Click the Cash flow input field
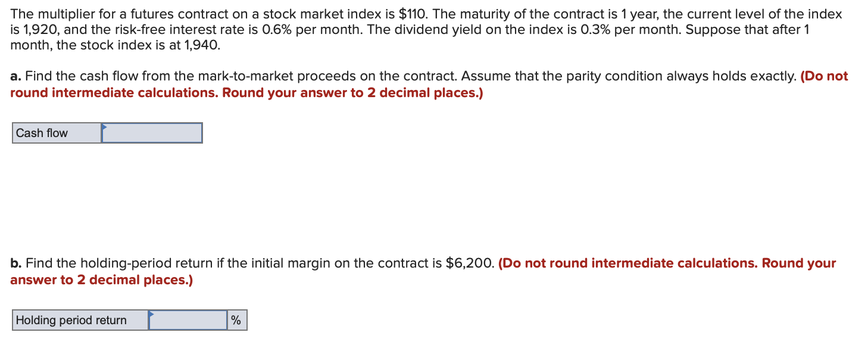Viewport: 868px width, 354px height. (152, 132)
